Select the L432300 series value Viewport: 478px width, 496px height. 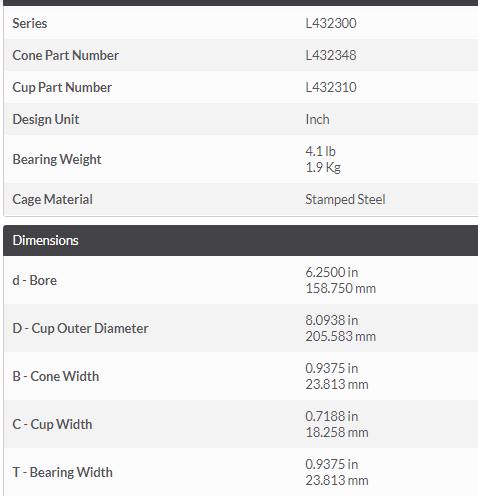[x=331, y=23]
